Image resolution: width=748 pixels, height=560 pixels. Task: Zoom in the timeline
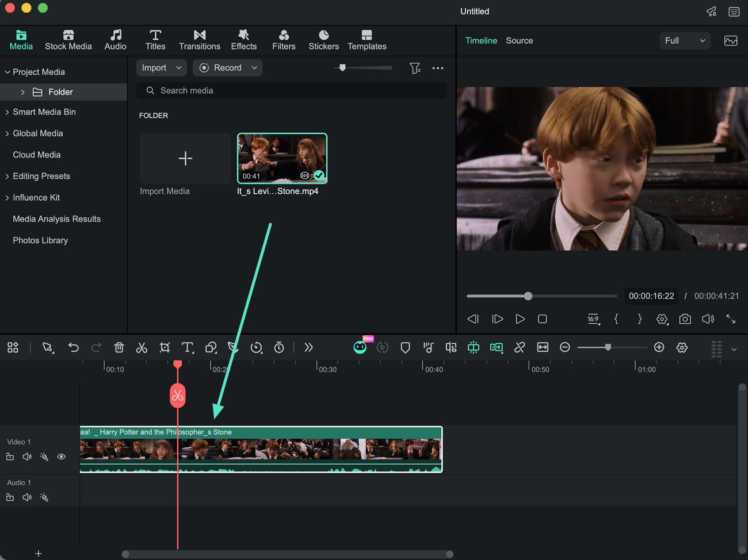pyautogui.click(x=659, y=347)
